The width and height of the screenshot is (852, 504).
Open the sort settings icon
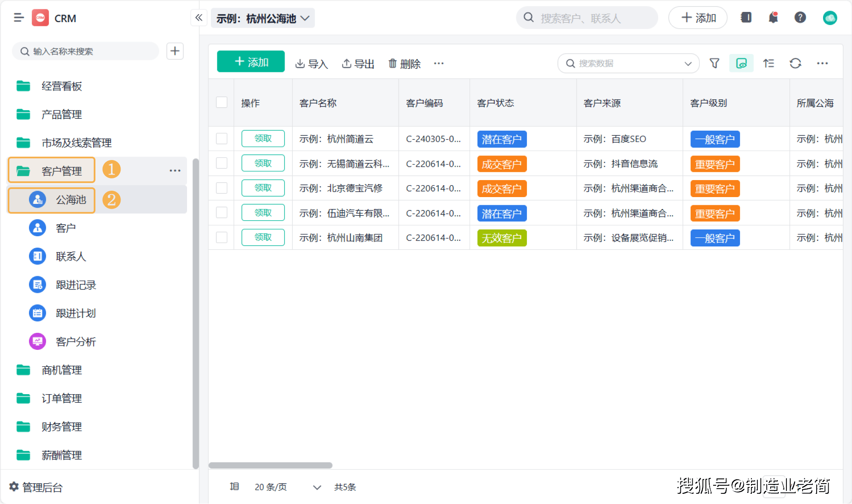click(x=769, y=63)
